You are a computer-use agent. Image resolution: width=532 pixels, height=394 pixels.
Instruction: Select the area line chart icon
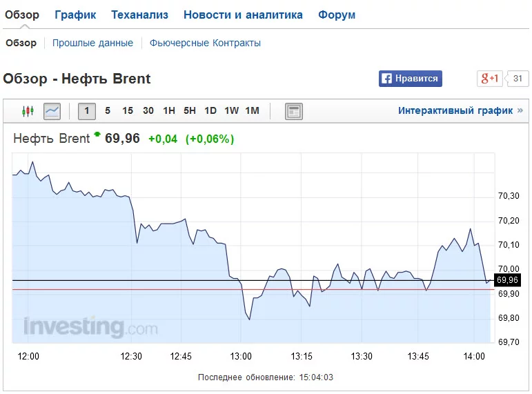[52, 111]
